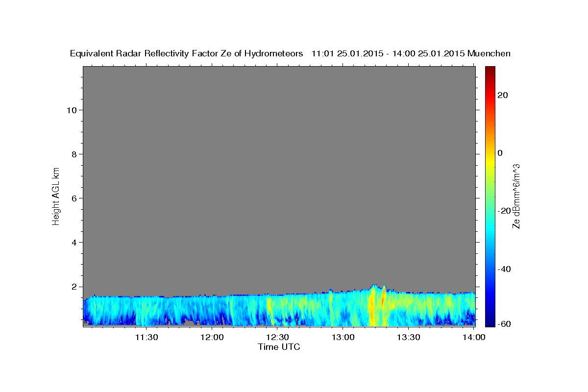This screenshot has height=392, width=588.
Task: Click the 11:30 time tick label
Action: tap(147, 337)
